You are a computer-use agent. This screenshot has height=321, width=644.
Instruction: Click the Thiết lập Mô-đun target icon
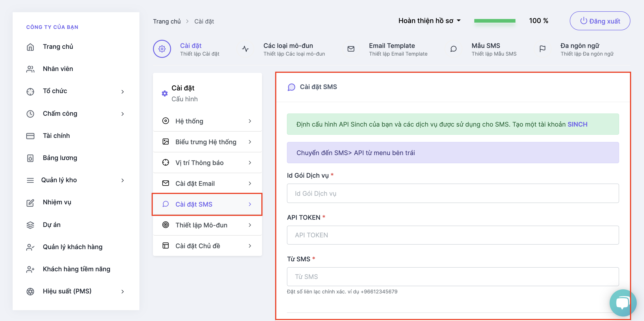coord(165,224)
